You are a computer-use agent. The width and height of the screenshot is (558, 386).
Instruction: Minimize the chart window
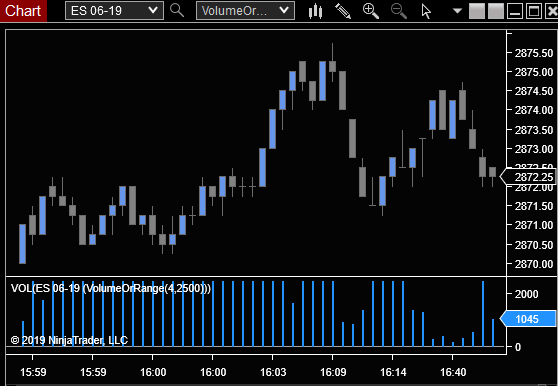tap(515, 11)
